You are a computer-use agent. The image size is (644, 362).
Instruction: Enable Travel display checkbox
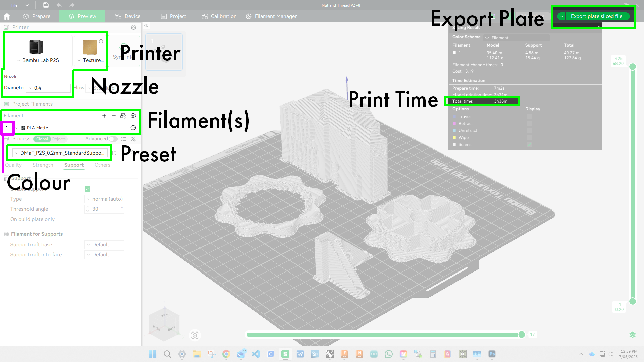point(529,117)
